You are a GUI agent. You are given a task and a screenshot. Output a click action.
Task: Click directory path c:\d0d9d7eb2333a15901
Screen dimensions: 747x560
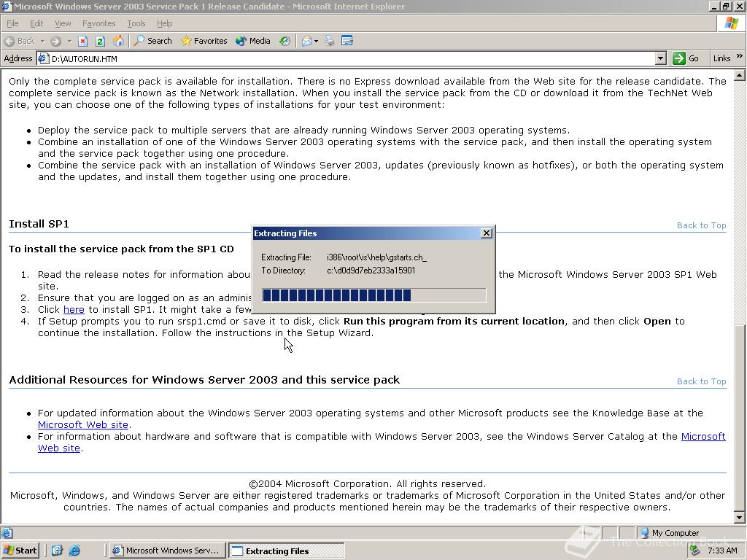coord(371,271)
